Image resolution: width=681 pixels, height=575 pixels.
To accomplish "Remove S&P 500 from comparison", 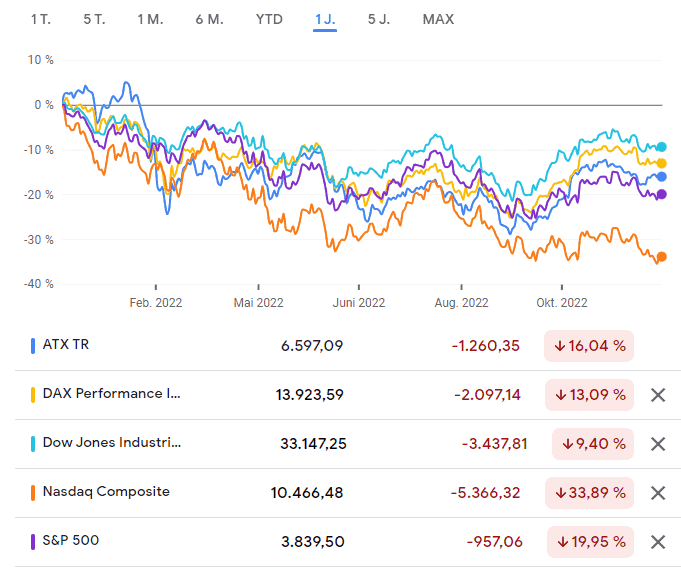I will click(x=658, y=542).
